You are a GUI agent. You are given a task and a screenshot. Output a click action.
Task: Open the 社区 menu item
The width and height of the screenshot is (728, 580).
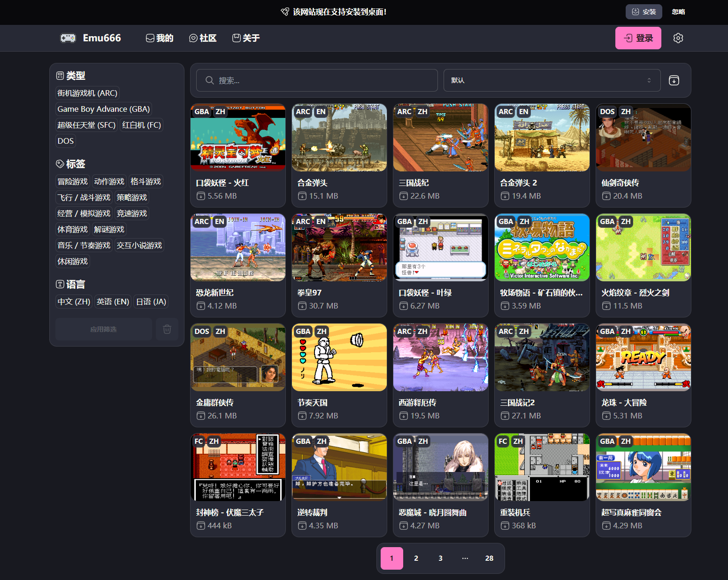203,38
